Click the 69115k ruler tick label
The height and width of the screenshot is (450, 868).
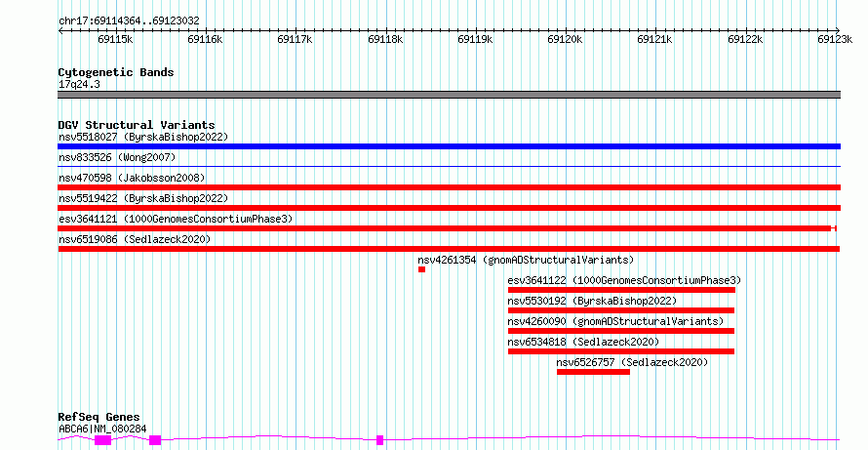[x=115, y=39]
